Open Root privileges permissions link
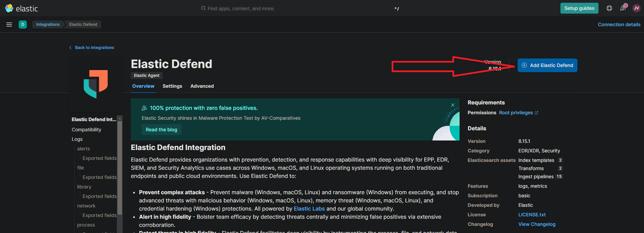Image resolution: width=644 pixels, height=233 pixels. pos(516,113)
